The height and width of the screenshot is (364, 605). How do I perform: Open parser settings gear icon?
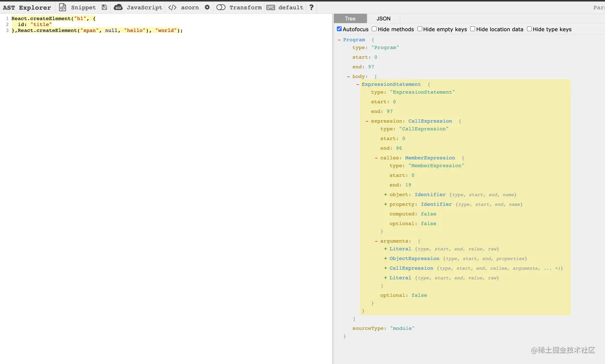click(207, 7)
